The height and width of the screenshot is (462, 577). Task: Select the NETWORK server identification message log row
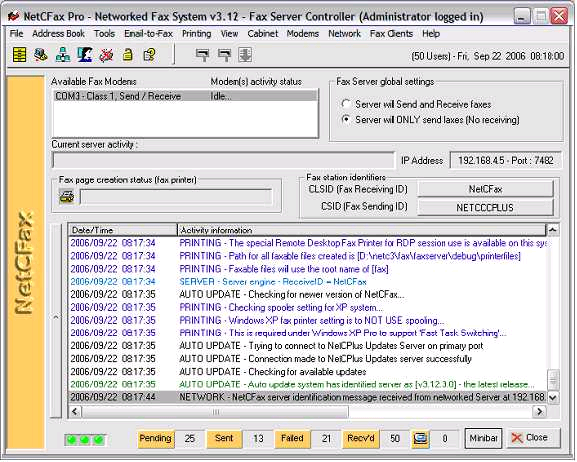tap(308, 397)
